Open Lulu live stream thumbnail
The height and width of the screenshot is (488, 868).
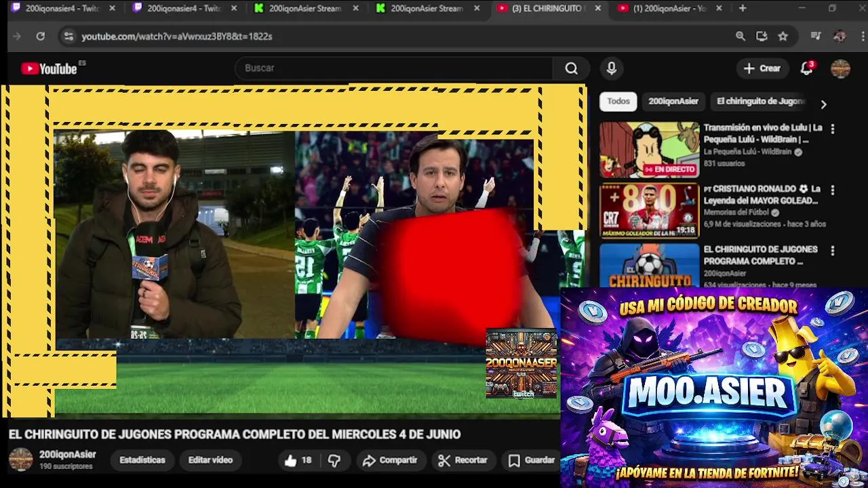(649, 150)
